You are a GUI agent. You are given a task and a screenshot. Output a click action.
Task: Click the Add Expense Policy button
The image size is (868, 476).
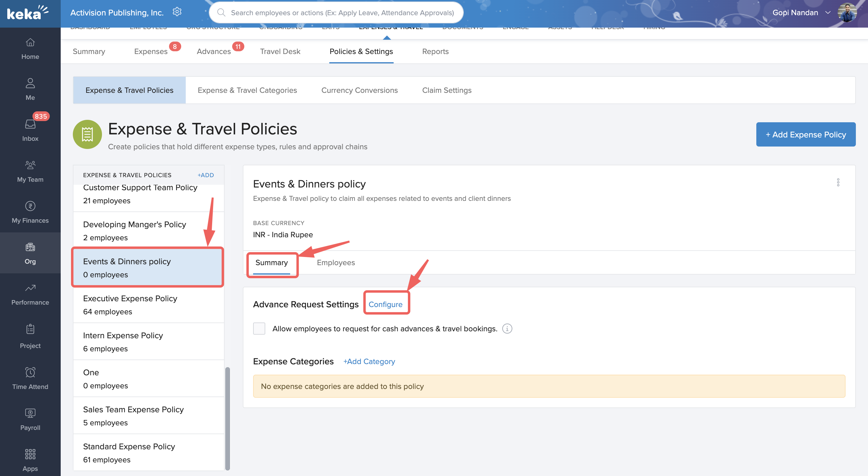tap(805, 134)
